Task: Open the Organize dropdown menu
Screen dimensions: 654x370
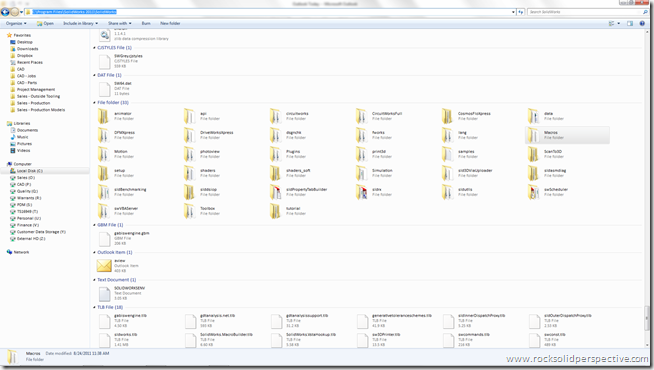Action: tap(16, 23)
